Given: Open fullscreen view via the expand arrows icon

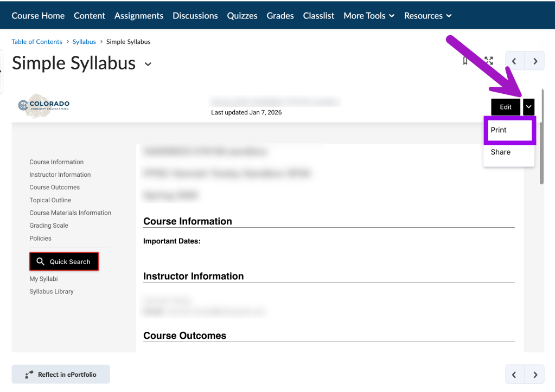Looking at the screenshot, I should pos(488,61).
